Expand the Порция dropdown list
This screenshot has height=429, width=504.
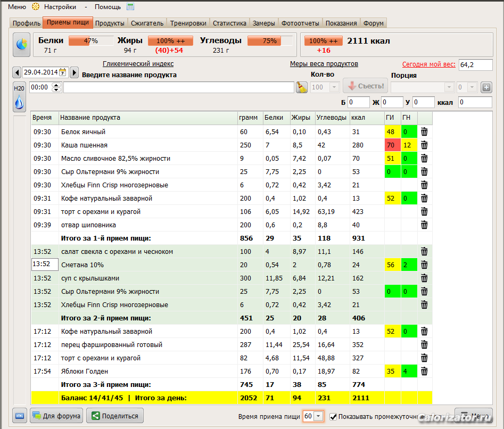(x=449, y=87)
